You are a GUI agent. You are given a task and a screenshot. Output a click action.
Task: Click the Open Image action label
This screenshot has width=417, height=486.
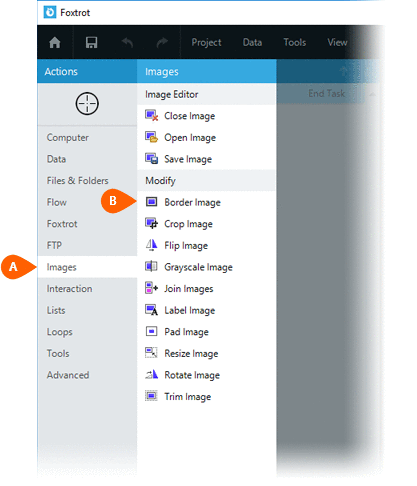tap(190, 138)
